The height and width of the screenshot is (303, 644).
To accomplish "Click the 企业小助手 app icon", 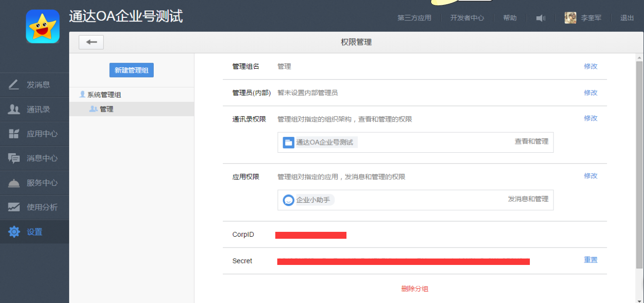I will [289, 200].
